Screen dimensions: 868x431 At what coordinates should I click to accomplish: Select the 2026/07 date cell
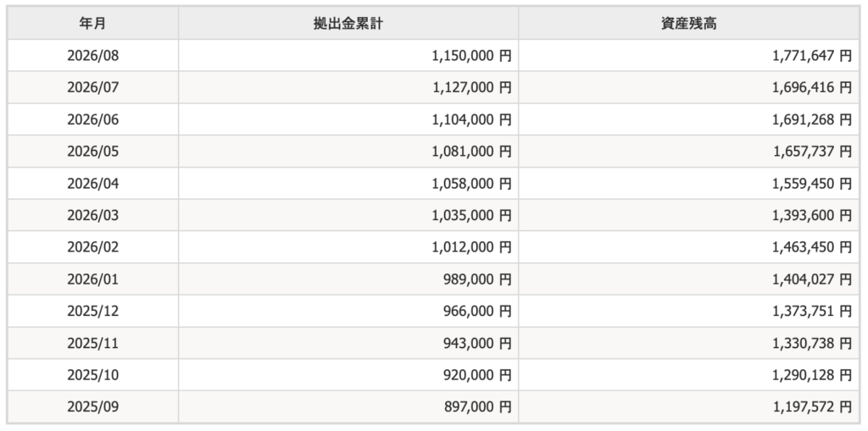[92, 87]
